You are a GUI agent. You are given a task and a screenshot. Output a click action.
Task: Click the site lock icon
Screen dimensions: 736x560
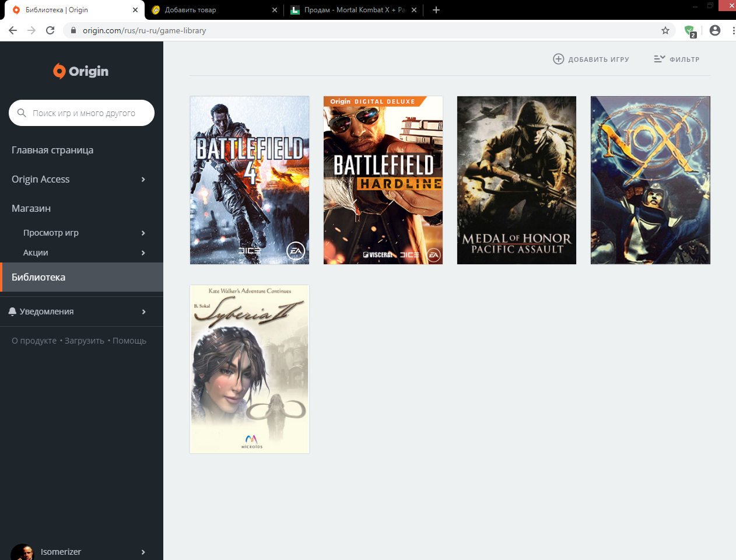coord(73,30)
